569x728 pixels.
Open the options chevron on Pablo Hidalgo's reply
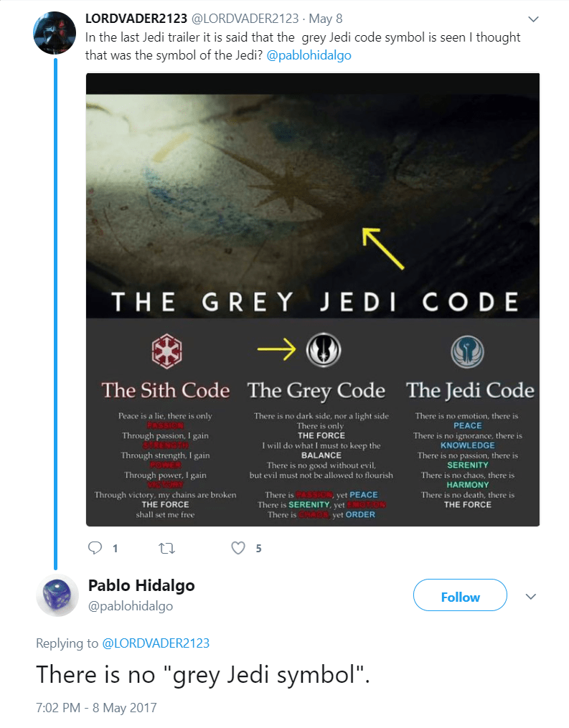coord(530,597)
